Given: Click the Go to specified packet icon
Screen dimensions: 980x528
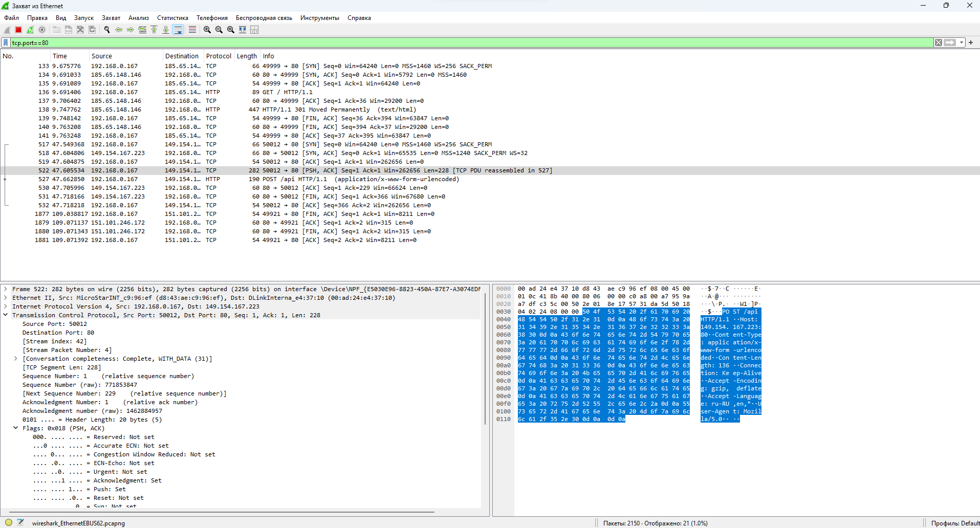Looking at the screenshot, I should pyautogui.click(x=142, y=30).
